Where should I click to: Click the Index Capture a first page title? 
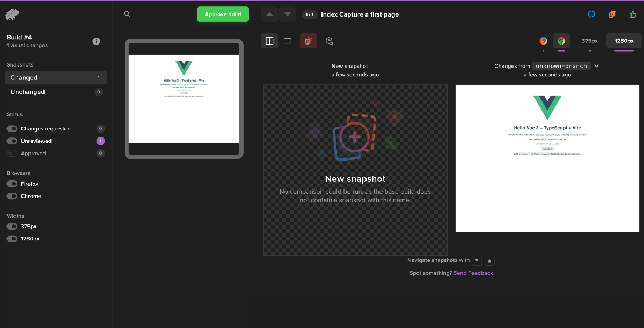click(x=360, y=14)
